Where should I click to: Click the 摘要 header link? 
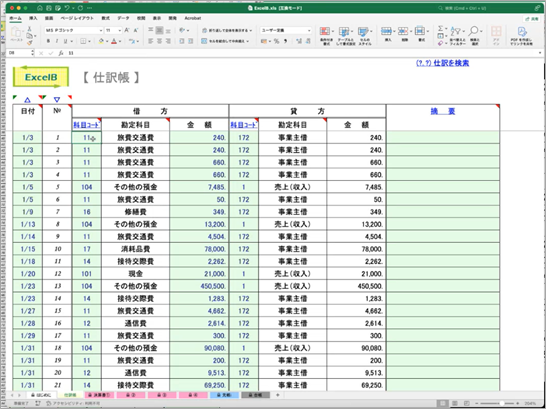click(443, 111)
